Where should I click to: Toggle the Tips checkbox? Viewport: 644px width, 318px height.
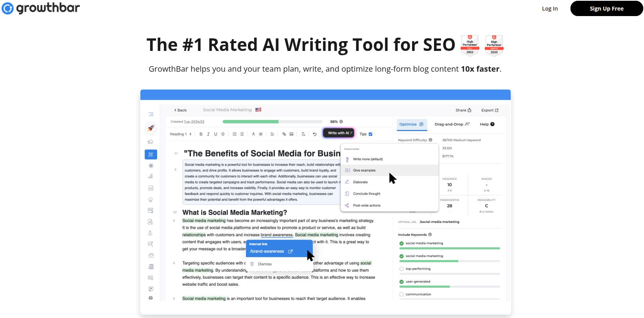click(370, 134)
